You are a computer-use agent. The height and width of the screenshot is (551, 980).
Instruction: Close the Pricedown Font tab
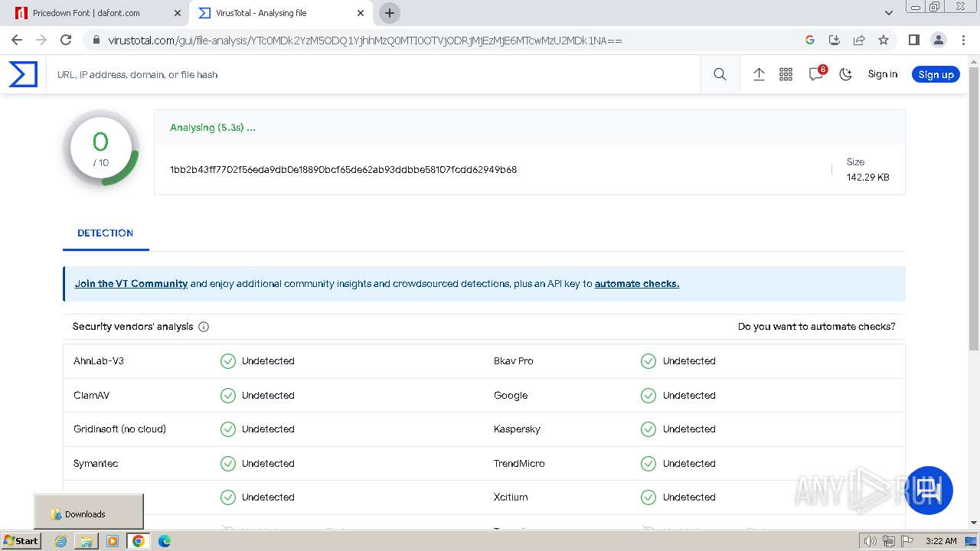pos(178,13)
